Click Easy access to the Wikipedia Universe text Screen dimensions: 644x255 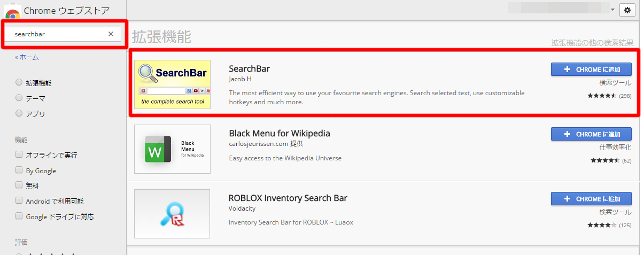click(x=285, y=158)
